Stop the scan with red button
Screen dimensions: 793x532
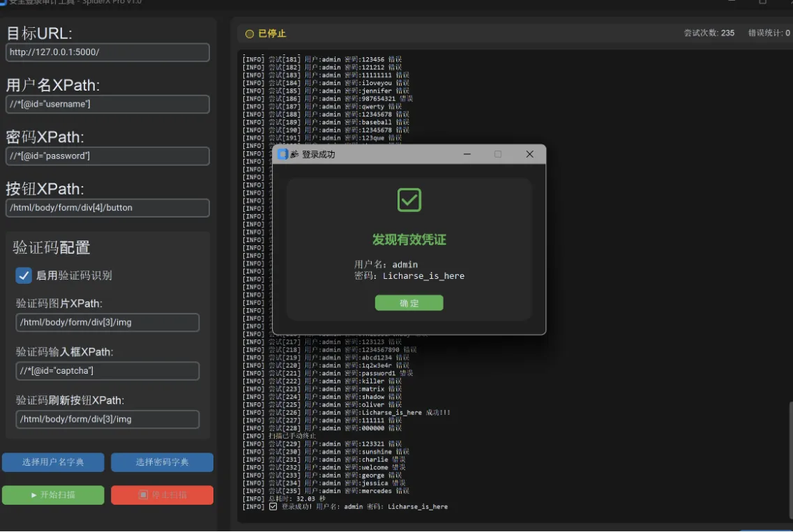162,495
